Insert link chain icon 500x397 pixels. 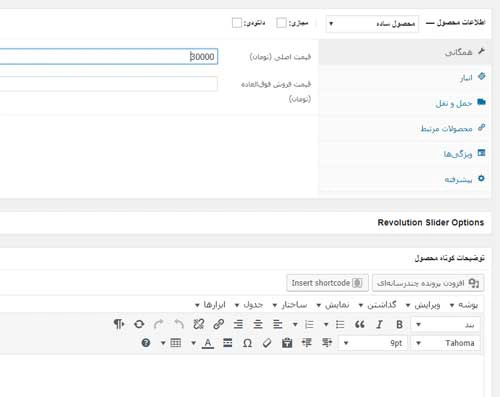coord(218,324)
